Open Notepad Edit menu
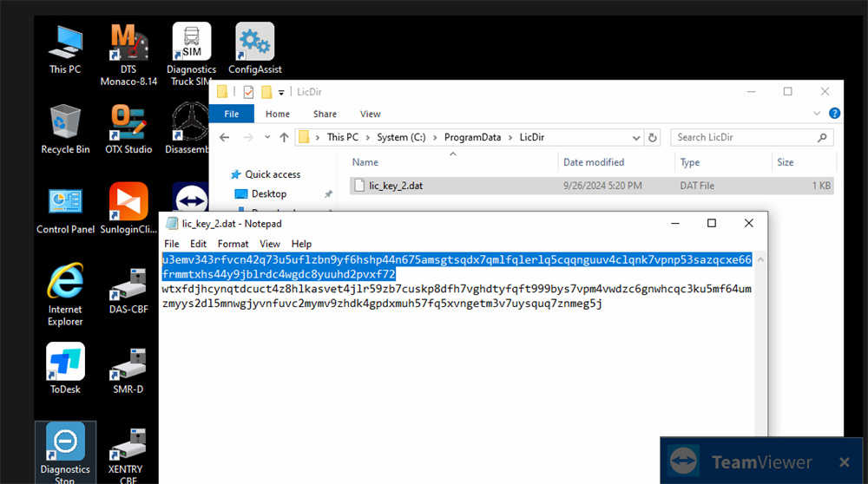The height and width of the screenshot is (484, 868). [198, 244]
